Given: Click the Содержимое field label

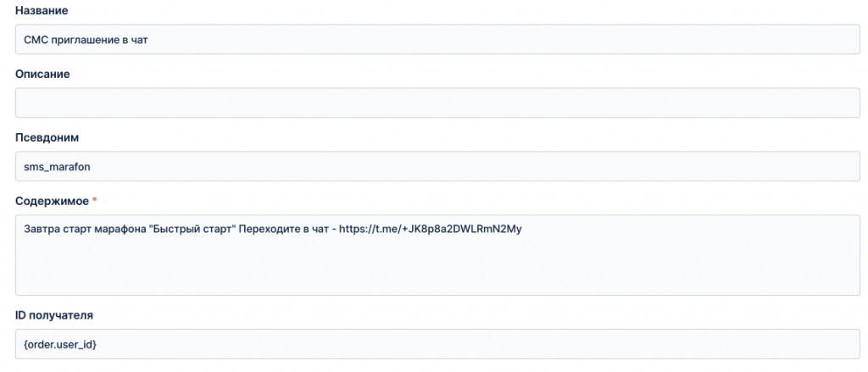Looking at the screenshot, I should (x=52, y=201).
